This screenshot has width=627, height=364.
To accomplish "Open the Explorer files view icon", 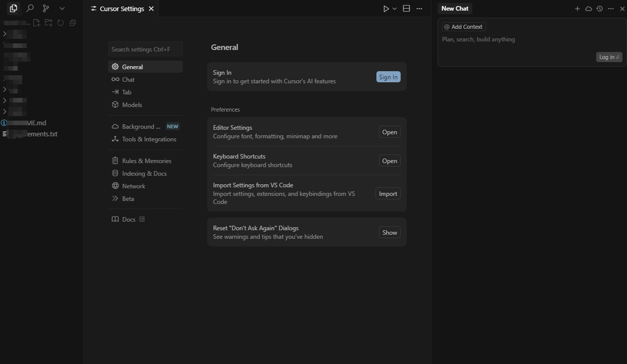I will (14, 8).
